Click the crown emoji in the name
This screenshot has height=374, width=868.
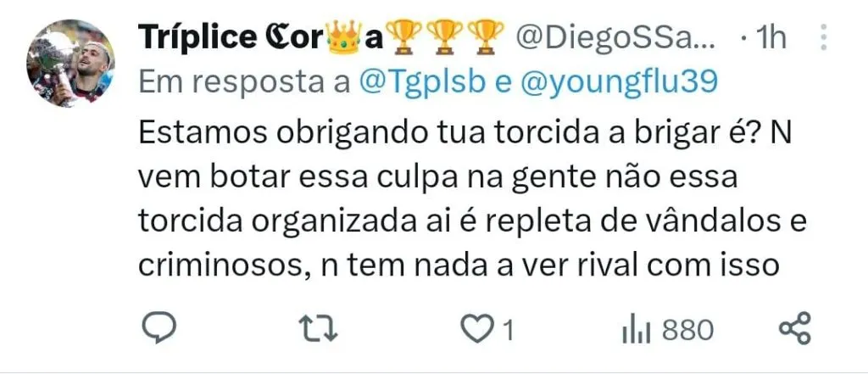(x=345, y=36)
